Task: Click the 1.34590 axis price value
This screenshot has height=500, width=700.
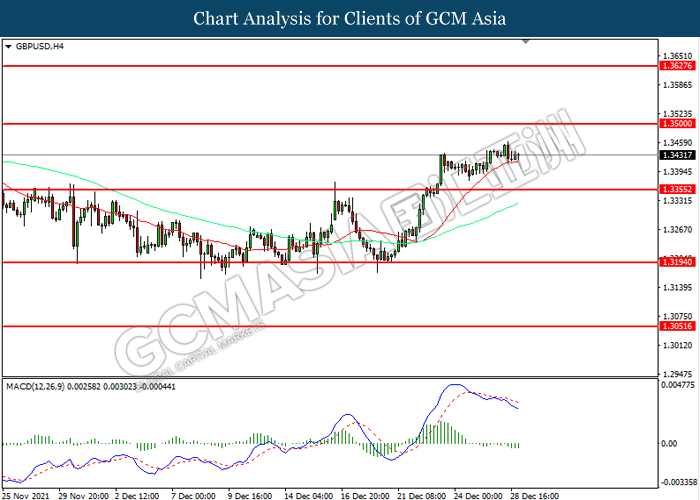Action: tap(677, 143)
